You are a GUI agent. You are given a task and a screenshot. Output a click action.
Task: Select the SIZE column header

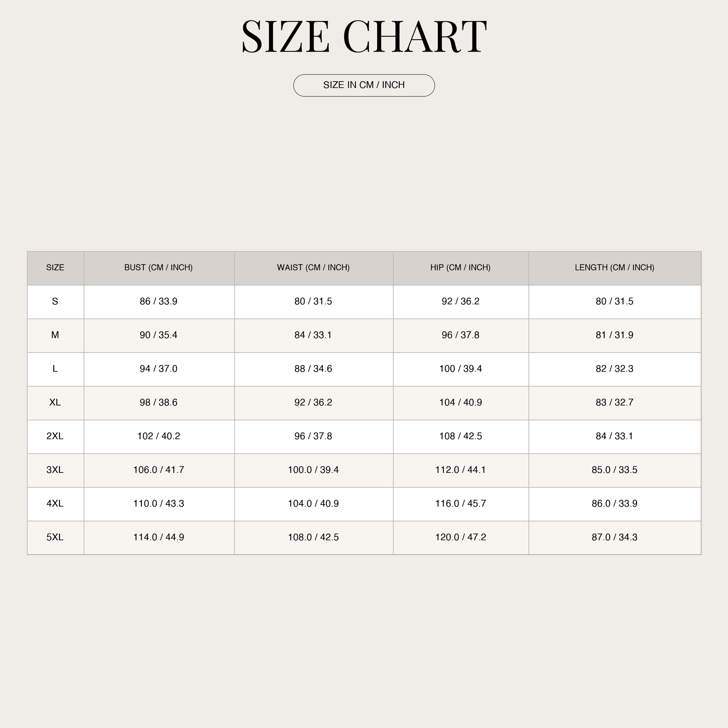coord(55,268)
